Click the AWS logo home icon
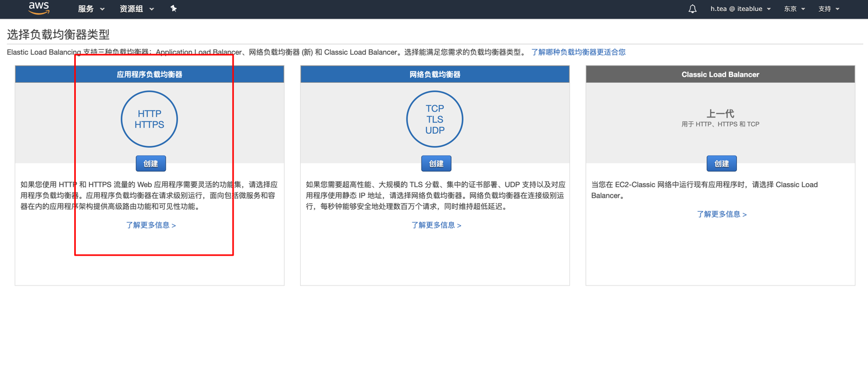Viewport: 868px width, 370px height. [39, 8]
